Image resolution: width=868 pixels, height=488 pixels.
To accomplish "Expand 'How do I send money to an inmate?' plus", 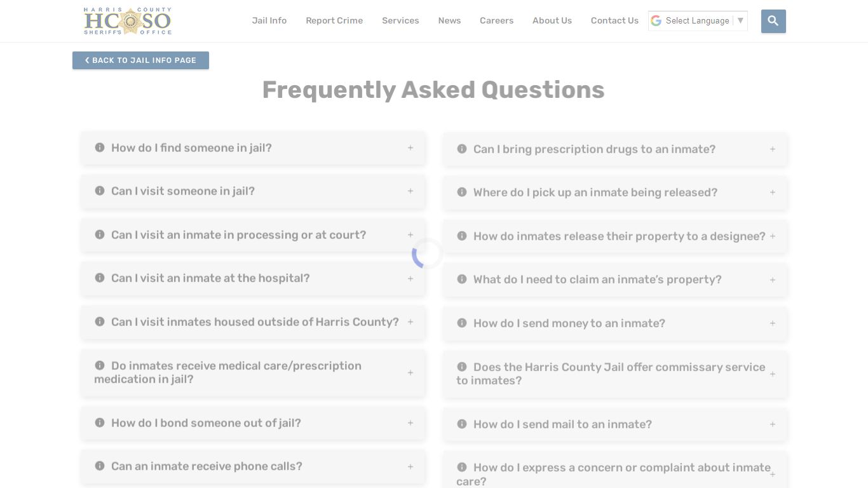I will 773,323.
